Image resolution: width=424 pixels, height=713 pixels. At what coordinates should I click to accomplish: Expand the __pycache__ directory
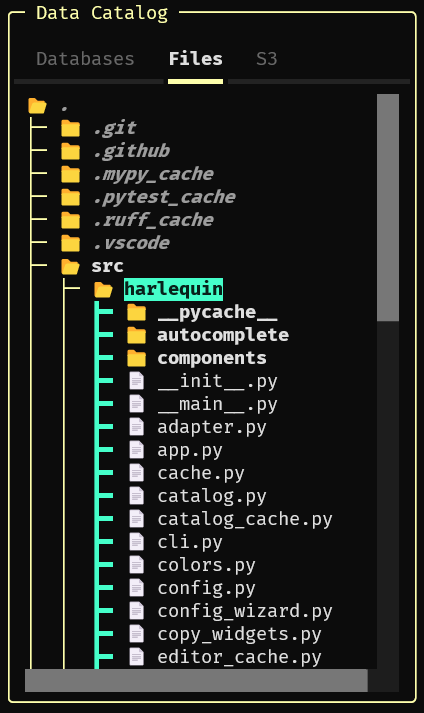[217, 313]
